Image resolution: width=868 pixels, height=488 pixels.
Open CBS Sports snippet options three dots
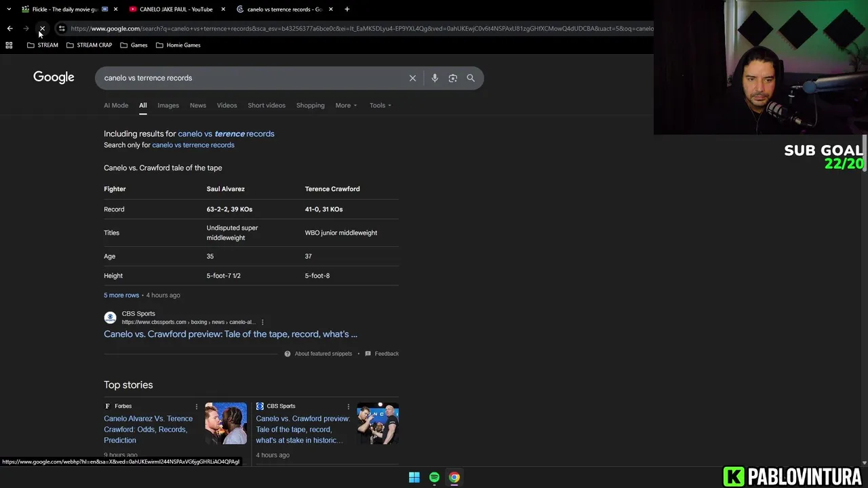(262, 323)
